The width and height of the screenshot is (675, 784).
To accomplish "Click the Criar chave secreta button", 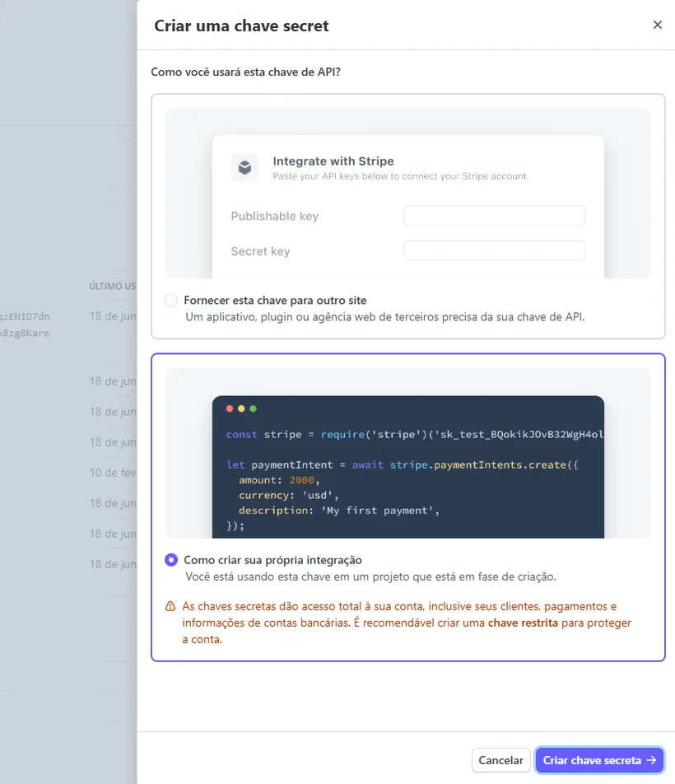I will pyautogui.click(x=599, y=760).
